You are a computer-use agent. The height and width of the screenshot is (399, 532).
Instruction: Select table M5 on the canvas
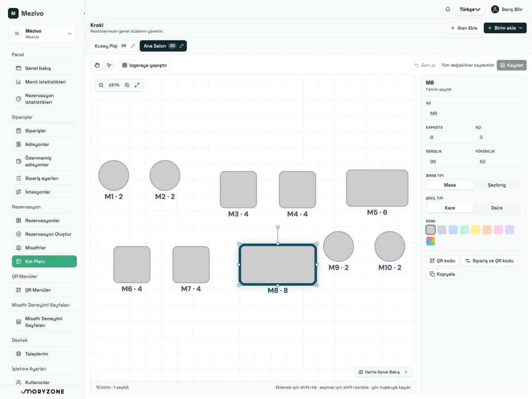click(x=377, y=188)
